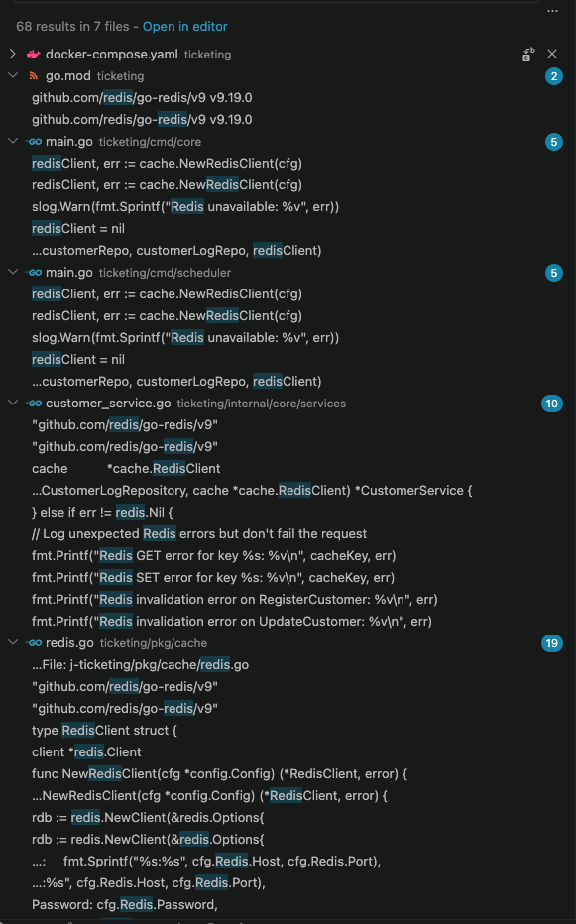
Task: Select the 'Password: cfg.Redis.Password,' result
Action: [x=124, y=904]
